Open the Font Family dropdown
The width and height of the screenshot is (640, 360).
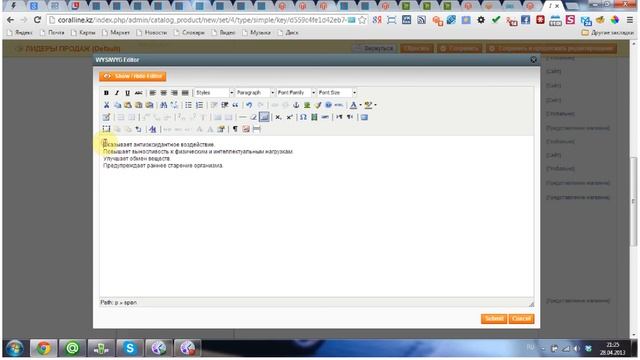(x=296, y=93)
